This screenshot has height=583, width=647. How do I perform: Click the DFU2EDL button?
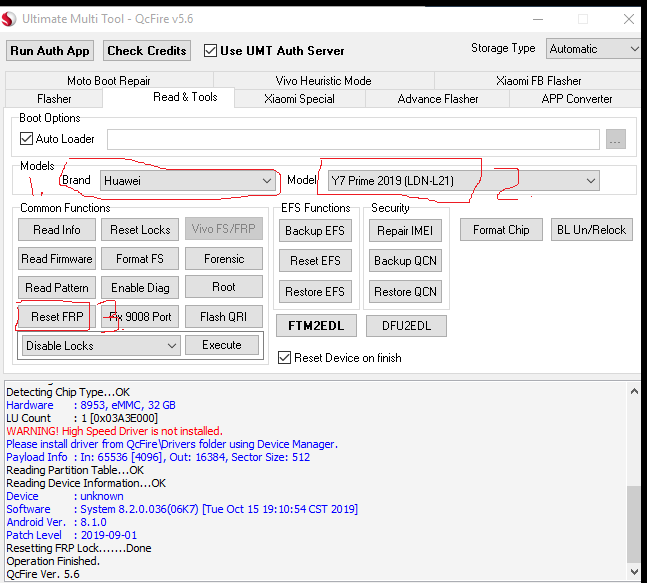[x=406, y=326]
